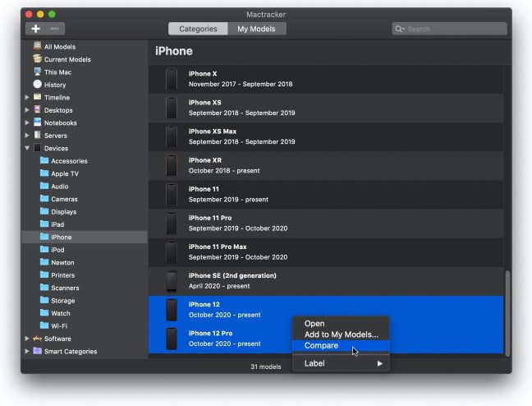Select the iPhone 11 Pro Max row
This screenshot has width=532, height=406.
[326, 252]
